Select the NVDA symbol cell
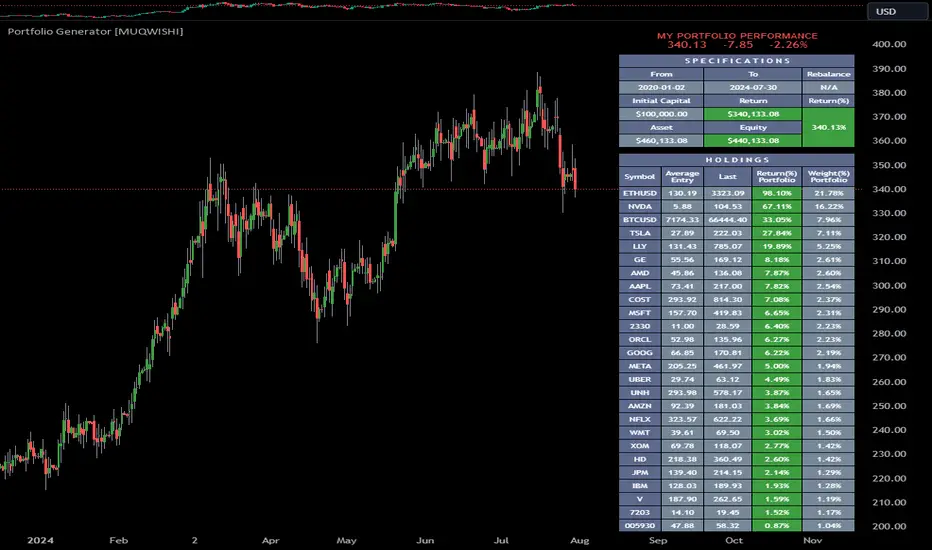932x550 pixels. coord(640,207)
